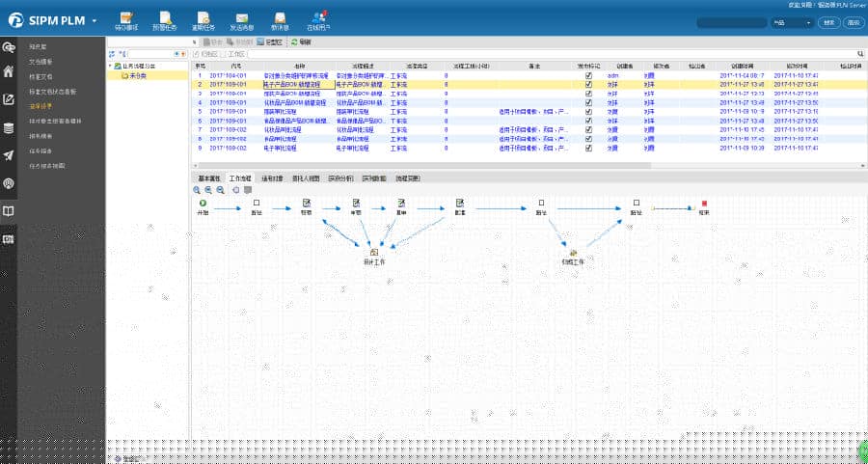Zoom out on the workflow diagram
Viewport: 868px width, 464px height.
(208, 190)
